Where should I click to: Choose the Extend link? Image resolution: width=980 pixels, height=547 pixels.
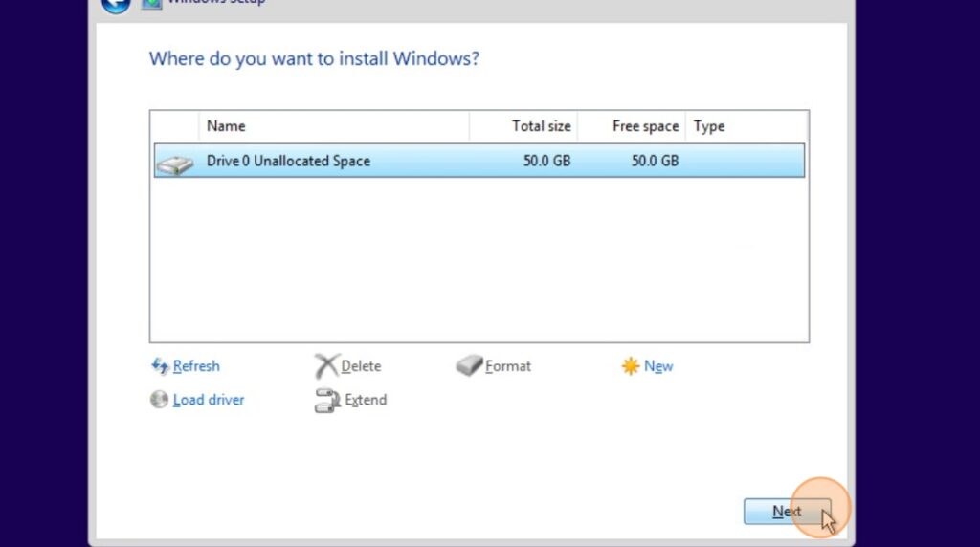tap(366, 400)
